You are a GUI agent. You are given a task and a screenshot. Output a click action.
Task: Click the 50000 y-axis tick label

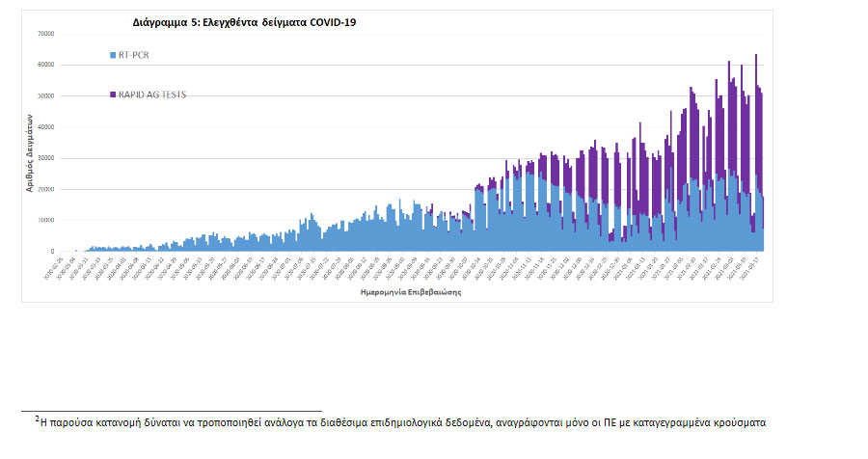coord(44,95)
